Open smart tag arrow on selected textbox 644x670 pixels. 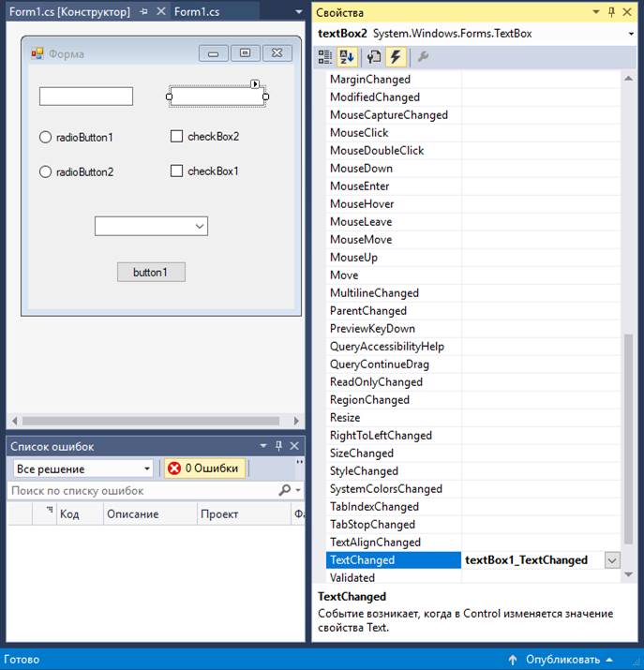coord(255,84)
